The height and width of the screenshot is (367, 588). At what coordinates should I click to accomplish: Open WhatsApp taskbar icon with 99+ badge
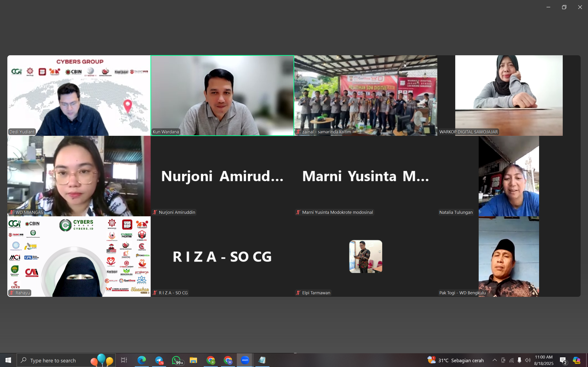(x=177, y=360)
